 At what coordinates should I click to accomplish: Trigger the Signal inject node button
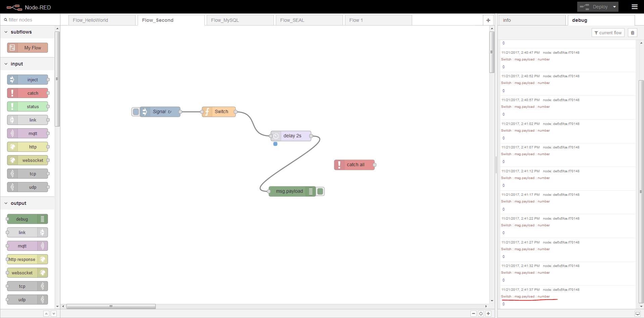click(x=136, y=112)
